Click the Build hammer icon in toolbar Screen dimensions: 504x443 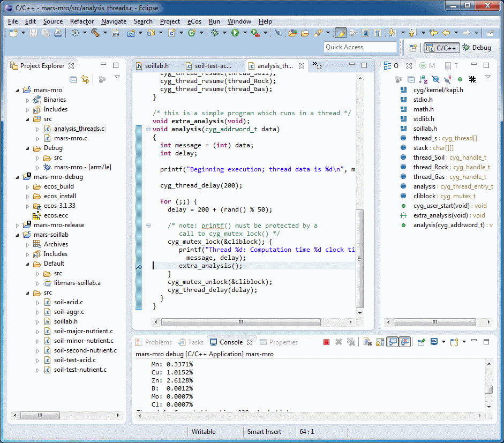coord(95,33)
